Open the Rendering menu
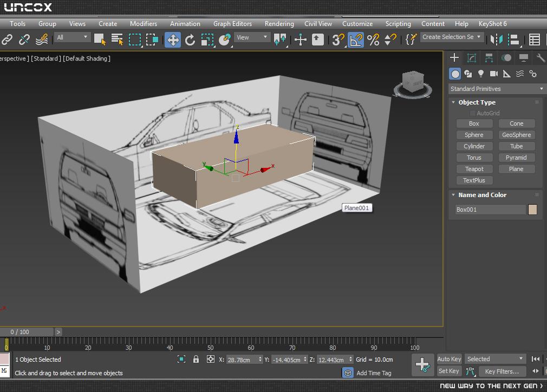The width and height of the screenshot is (547, 392). click(279, 24)
